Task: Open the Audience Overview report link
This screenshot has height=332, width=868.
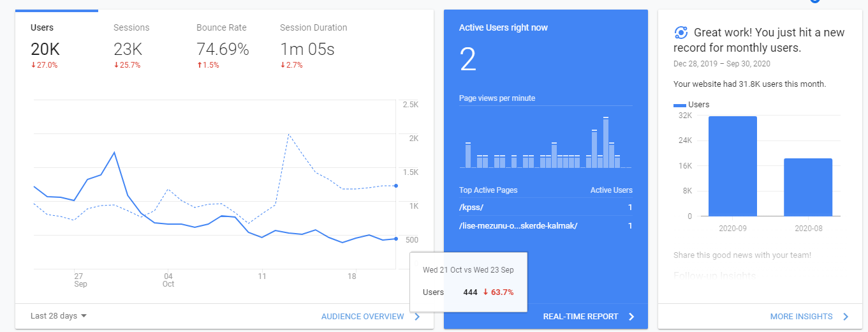Action: click(363, 317)
